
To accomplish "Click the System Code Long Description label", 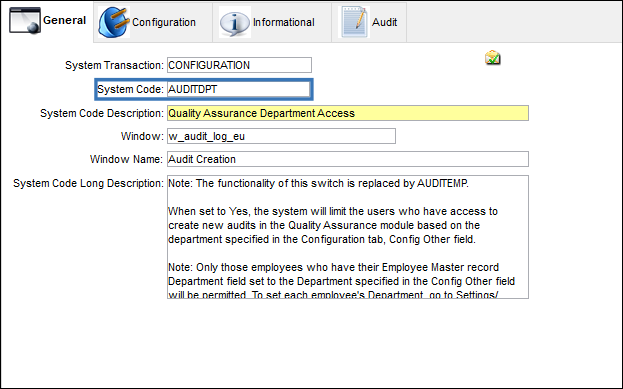I will pyautogui.click(x=88, y=183).
